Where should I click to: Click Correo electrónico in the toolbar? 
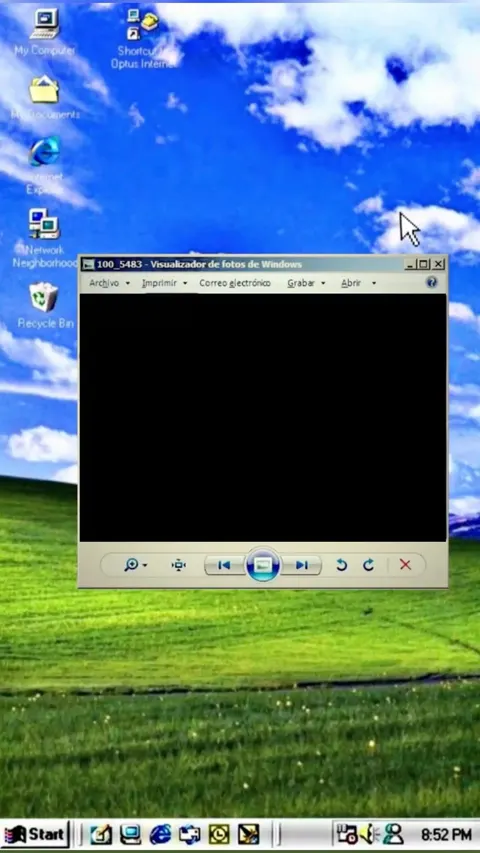click(x=235, y=283)
